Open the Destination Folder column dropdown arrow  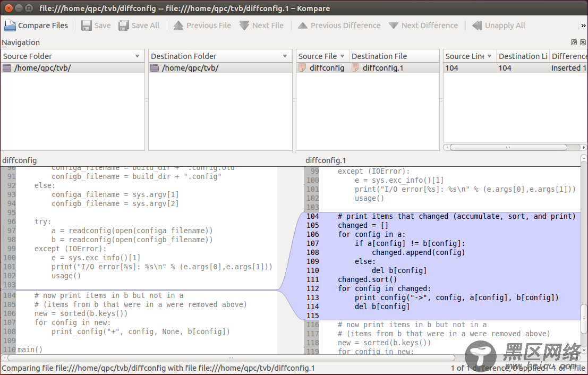coord(285,56)
